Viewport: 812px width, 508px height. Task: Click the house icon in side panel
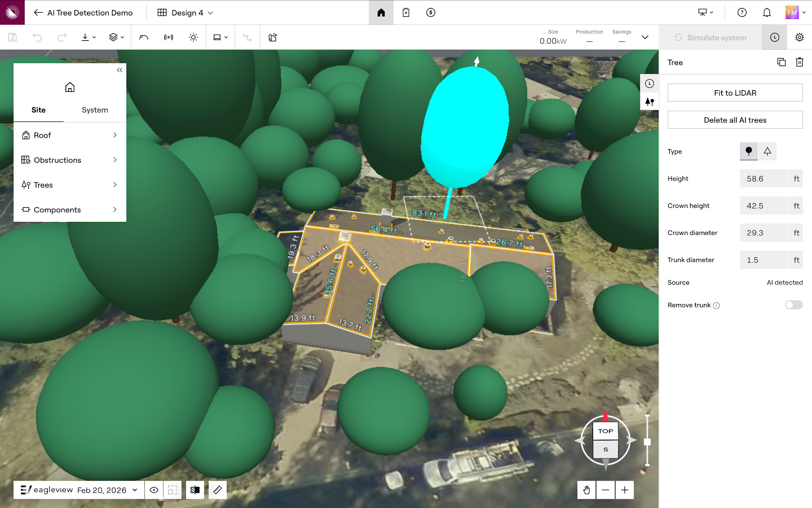(70, 87)
